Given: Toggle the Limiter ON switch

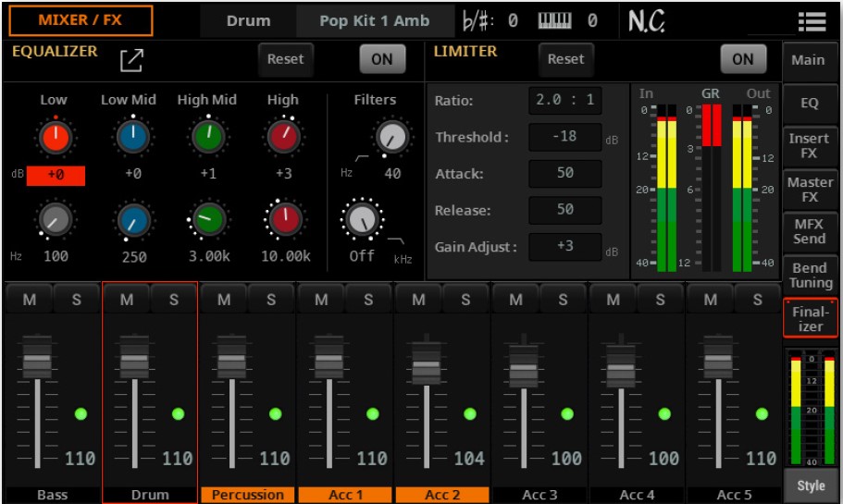Looking at the screenshot, I should (x=742, y=59).
